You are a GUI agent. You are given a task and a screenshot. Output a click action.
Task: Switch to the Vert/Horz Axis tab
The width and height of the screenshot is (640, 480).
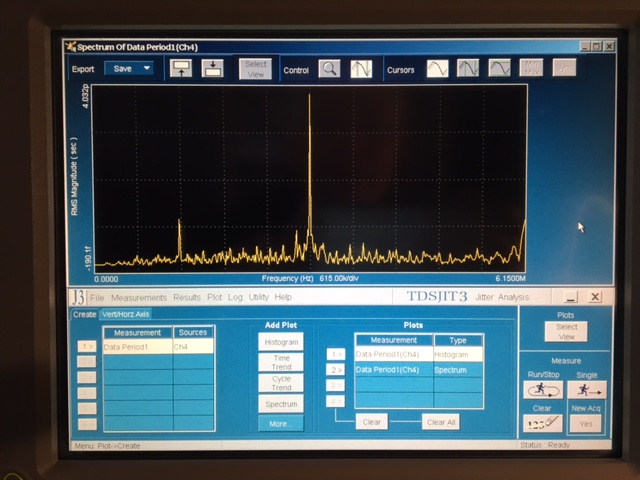[126, 314]
